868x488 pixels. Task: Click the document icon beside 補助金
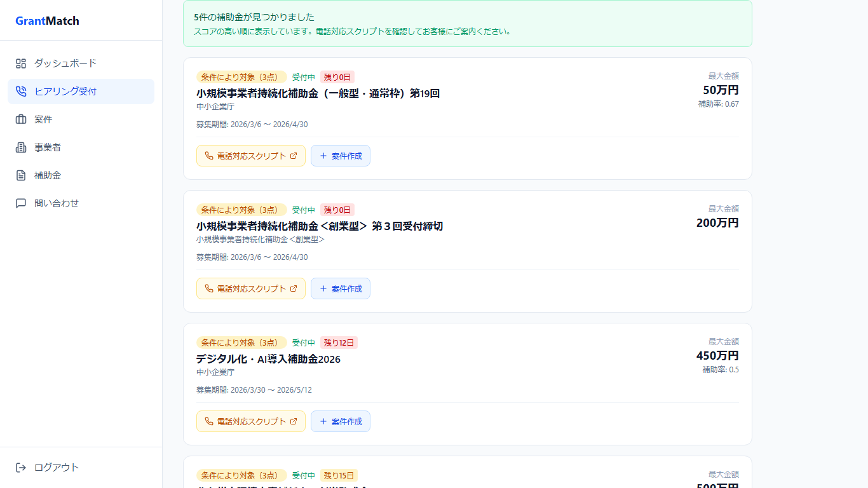coord(20,175)
